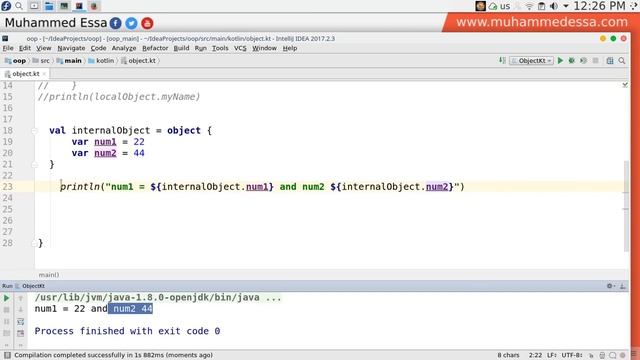The image size is (640, 360).
Task: Rerun ObjectKt from the Run panel
Action: 6,298
